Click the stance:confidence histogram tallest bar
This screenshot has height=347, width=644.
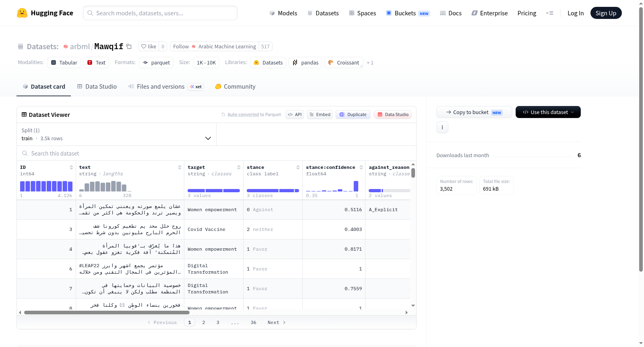(x=356, y=186)
